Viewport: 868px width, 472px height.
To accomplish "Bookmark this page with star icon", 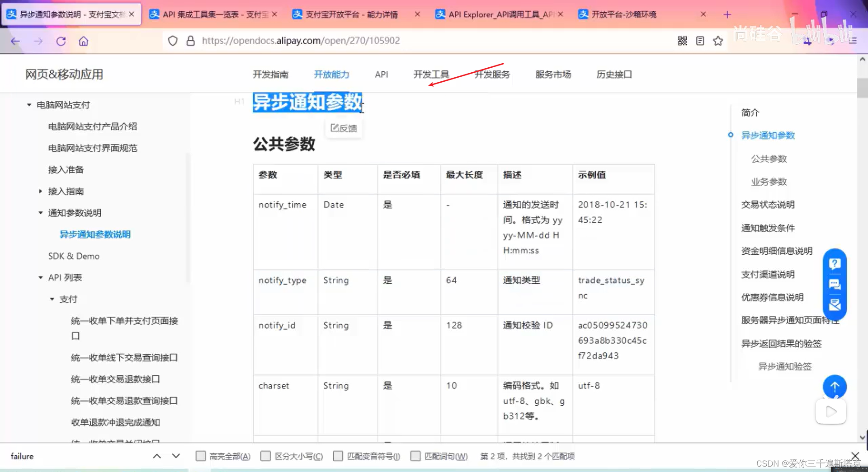I will tap(718, 41).
